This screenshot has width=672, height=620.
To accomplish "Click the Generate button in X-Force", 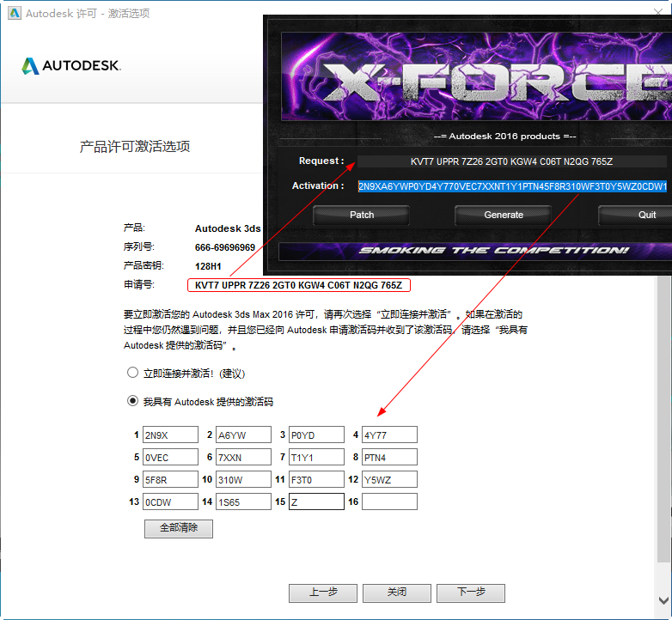I will coord(504,215).
